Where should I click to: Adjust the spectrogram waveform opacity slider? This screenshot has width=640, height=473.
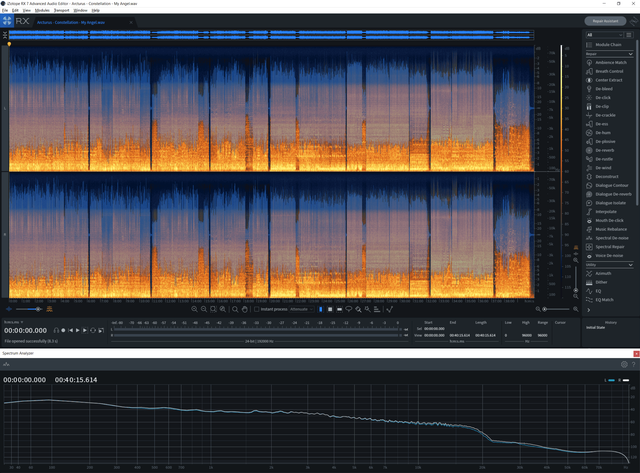click(x=28, y=309)
